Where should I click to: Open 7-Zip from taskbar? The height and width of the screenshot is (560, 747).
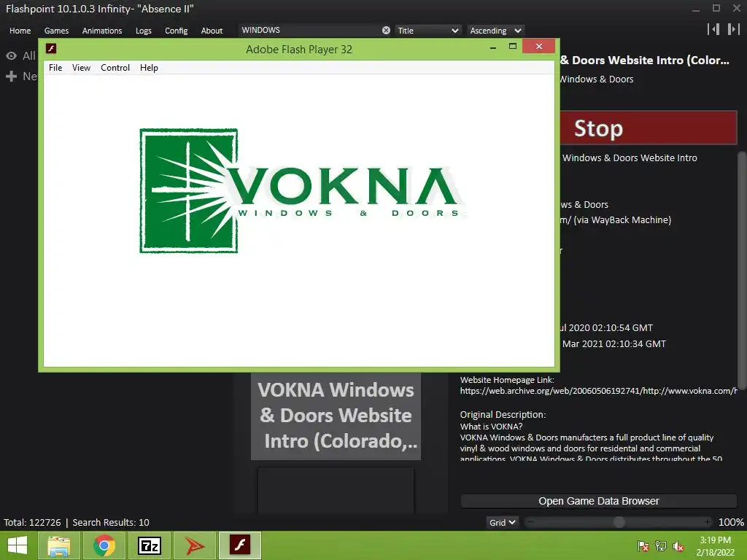(149, 545)
